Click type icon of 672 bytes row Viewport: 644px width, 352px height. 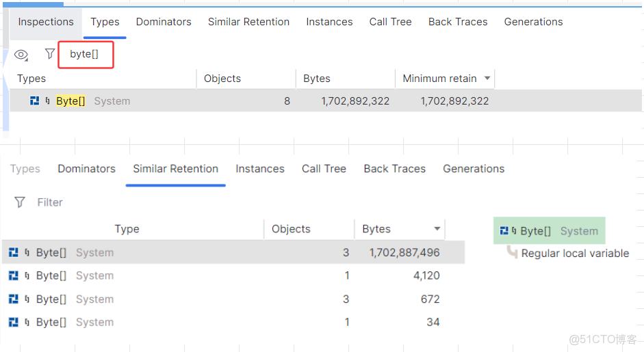14,299
